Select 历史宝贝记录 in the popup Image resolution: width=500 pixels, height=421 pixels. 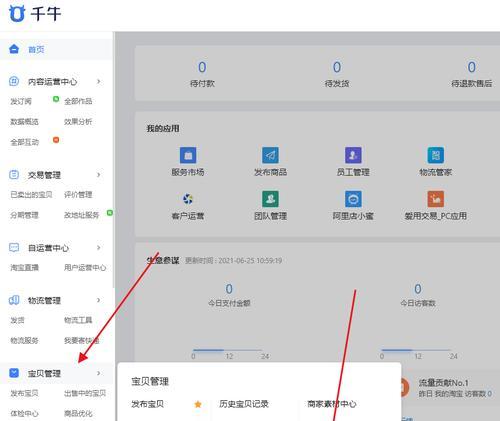pyautogui.click(x=244, y=404)
